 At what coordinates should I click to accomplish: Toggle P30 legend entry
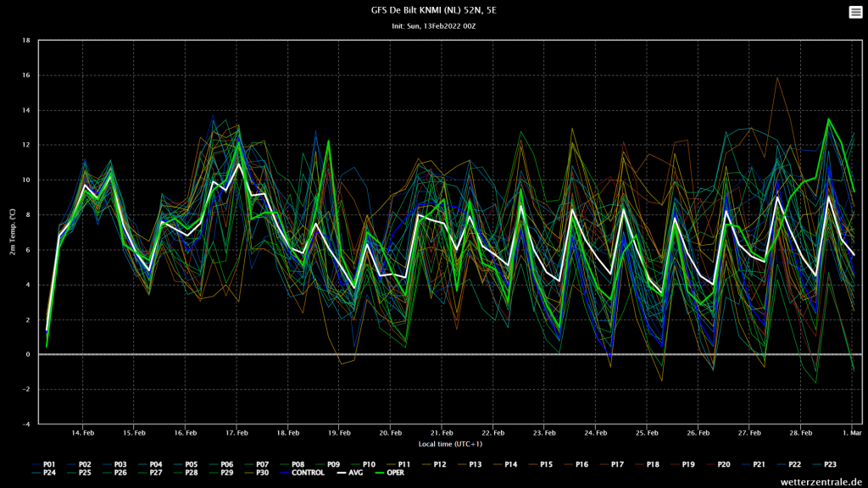pyautogui.click(x=256, y=473)
